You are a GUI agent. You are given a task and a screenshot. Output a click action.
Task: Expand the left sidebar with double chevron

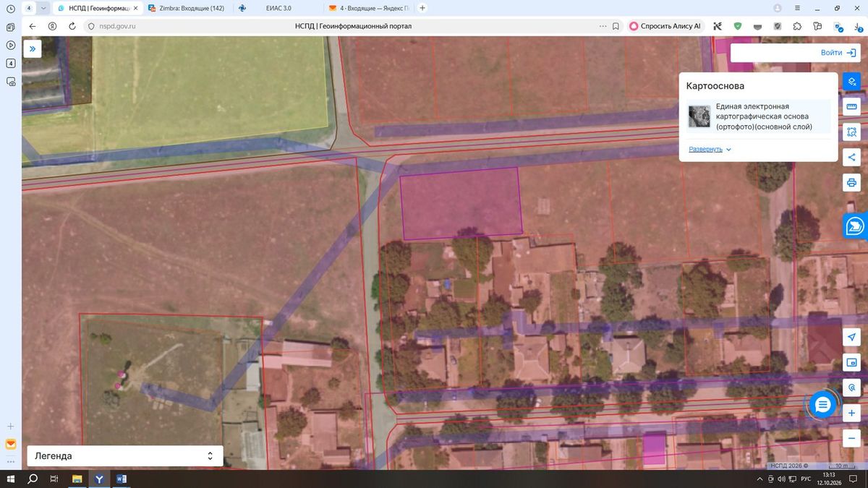pos(32,48)
